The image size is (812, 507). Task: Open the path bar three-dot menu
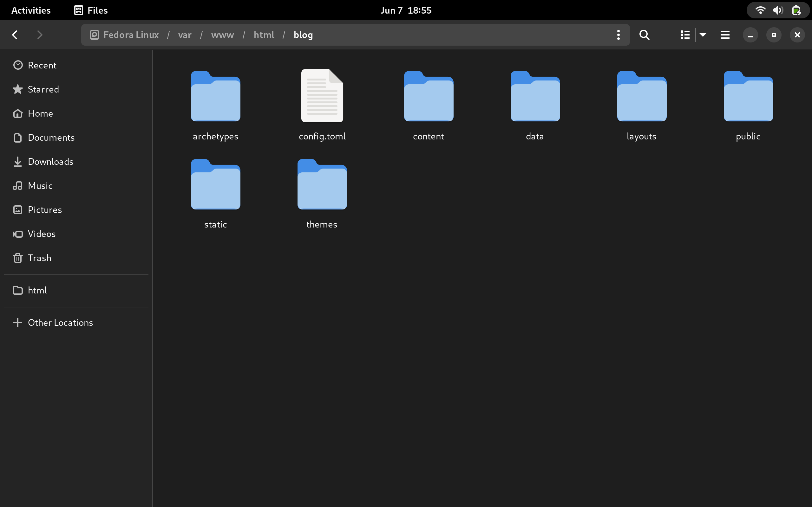point(618,35)
